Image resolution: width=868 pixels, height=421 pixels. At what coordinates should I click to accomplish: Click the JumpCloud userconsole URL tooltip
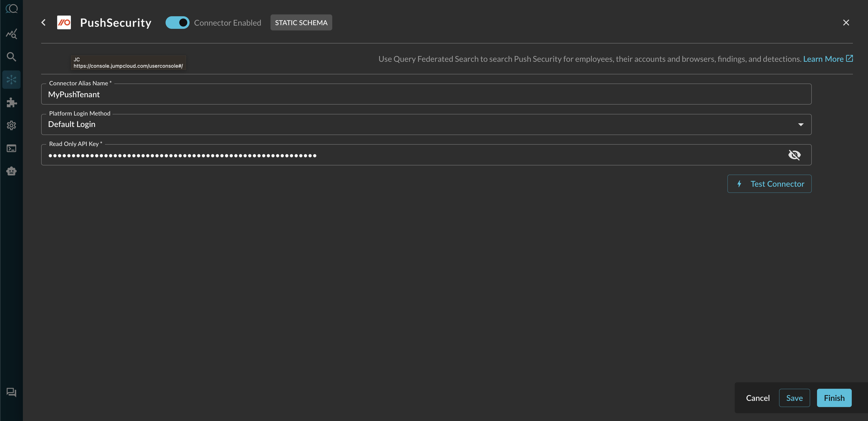click(128, 63)
